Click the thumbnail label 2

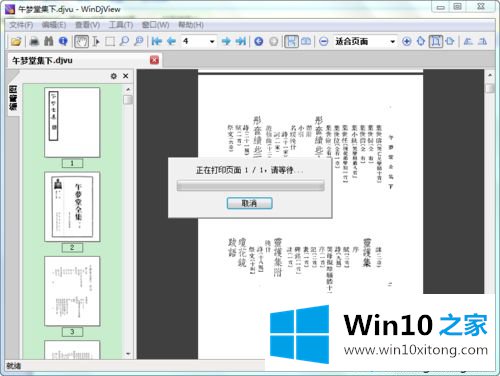pyautogui.click(x=72, y=248)
